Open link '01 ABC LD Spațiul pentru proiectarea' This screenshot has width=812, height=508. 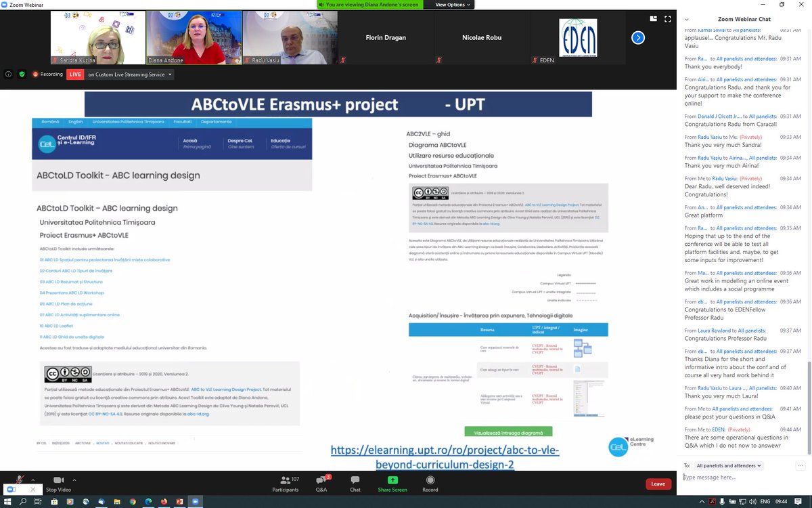pos(105,259)
